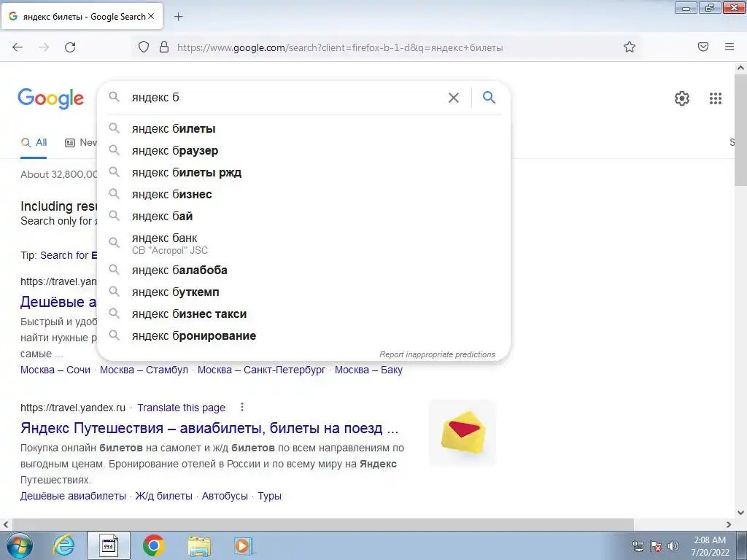Image resolution: width=747 pixels, height=560 pixels.
Task: Open the tracking protection shield icon
Action: click(x=144, y=47)
